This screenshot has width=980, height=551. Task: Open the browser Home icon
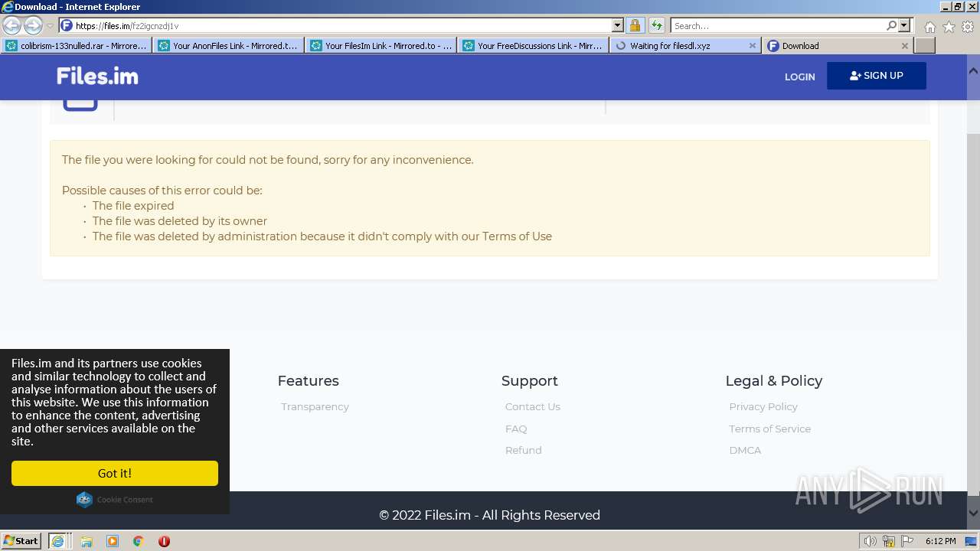pos(929,27)
